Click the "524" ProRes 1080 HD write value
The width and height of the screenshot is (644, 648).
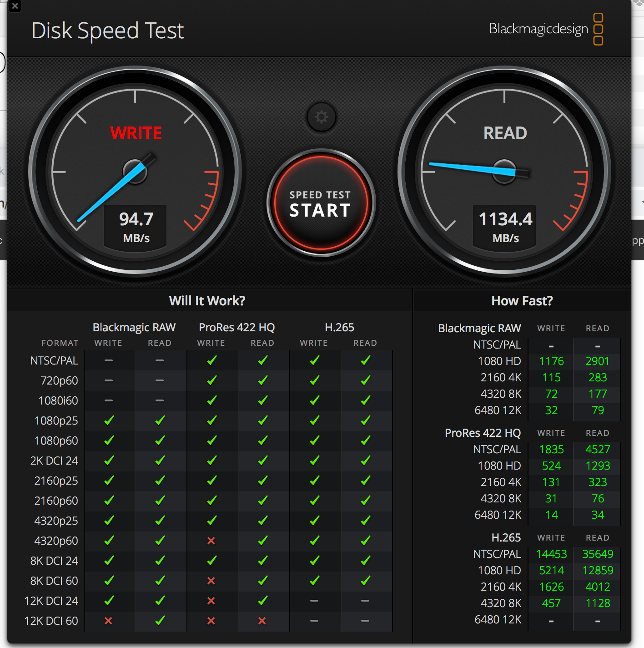[x=551, y=466]
